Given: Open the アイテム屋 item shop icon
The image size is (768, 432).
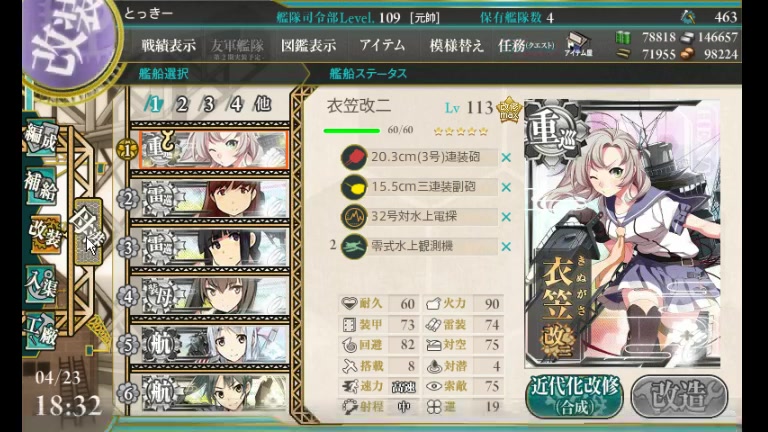Looking at the screenshot, I should [x=578, y=44].
